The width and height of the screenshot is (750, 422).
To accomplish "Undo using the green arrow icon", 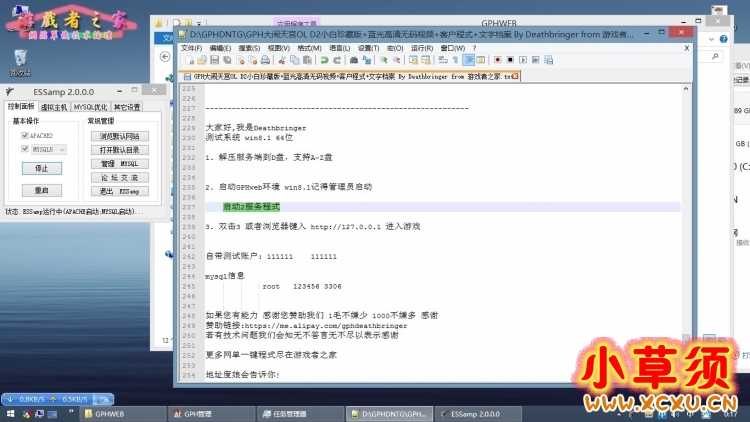I will (324, 60).
